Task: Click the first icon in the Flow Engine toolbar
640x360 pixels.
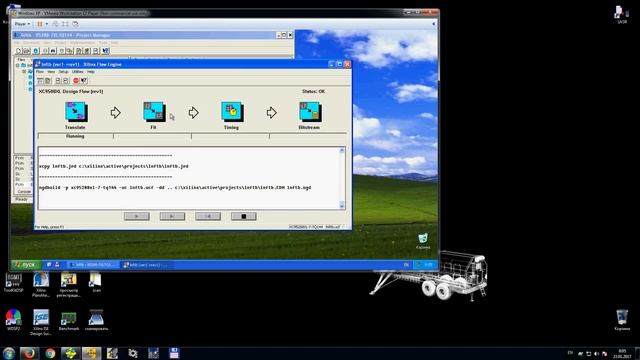Action: point(40,81)
